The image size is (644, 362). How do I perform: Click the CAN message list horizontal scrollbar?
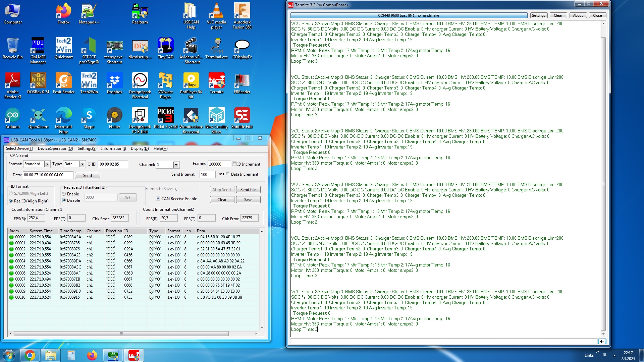click(x=121, y=334)
